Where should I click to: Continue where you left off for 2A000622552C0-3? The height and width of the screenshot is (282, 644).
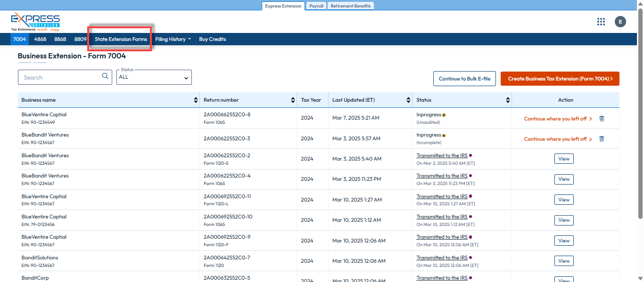(x=558, y=139)
